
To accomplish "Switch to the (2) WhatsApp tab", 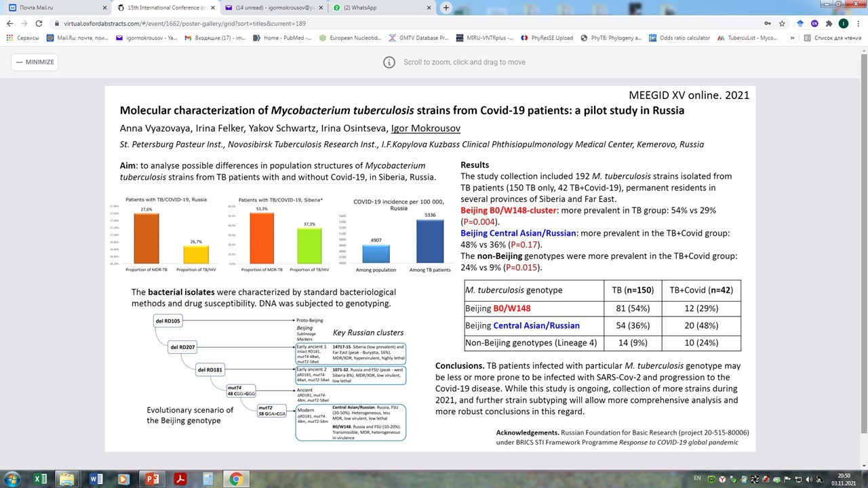I will pyautogui.click(x=382, y=8).
